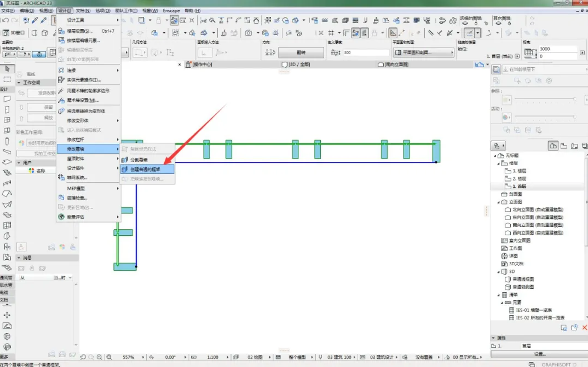Open the 文件 menu
588x367 pixels.
8,11
